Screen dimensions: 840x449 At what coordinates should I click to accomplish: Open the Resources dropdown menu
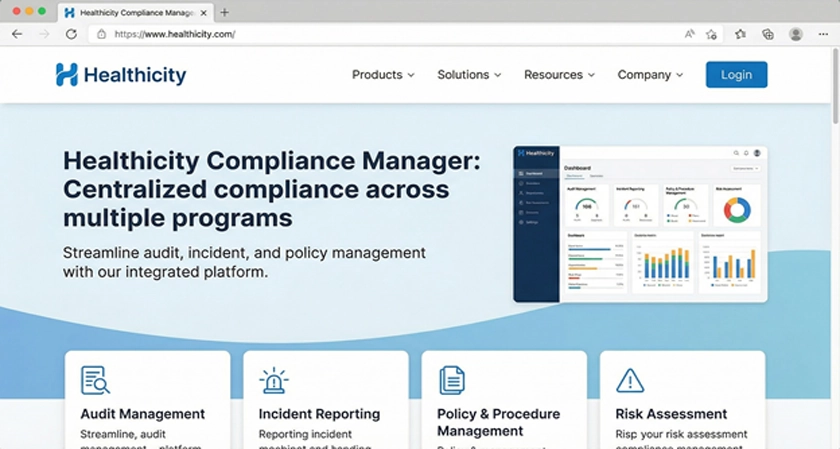(559, 75)
